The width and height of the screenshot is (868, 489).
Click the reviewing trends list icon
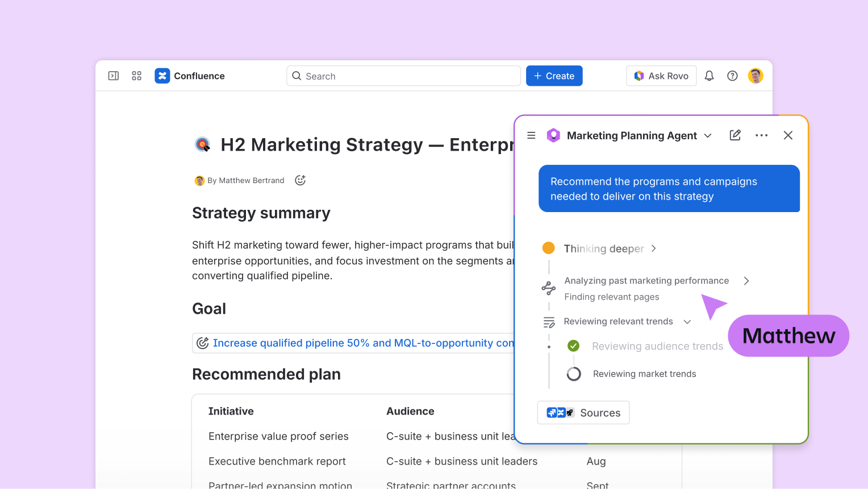(549, 322)
